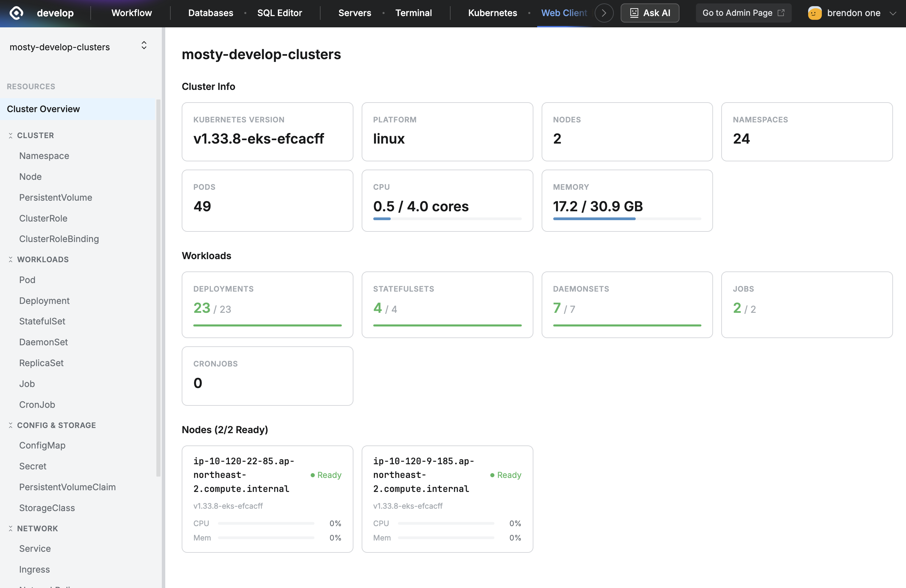Click the Jobs 2/2 card
This screenshot has width=906, height=588.
807,305
